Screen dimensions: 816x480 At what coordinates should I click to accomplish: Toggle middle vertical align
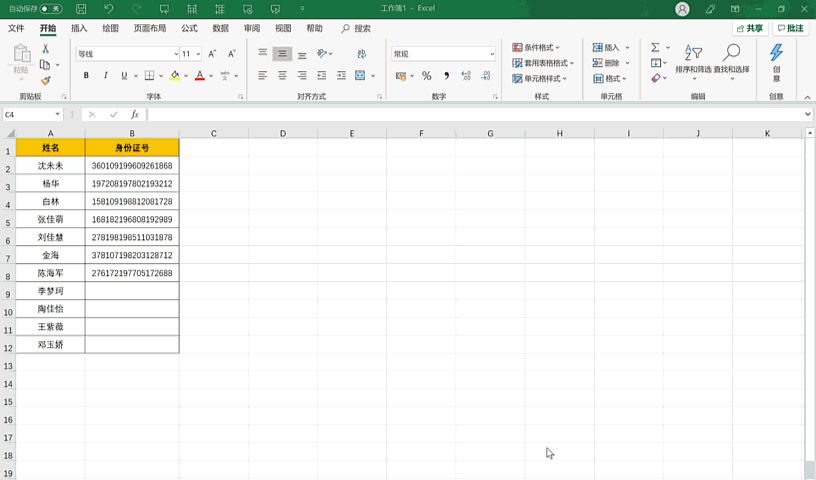pos(282,53)
